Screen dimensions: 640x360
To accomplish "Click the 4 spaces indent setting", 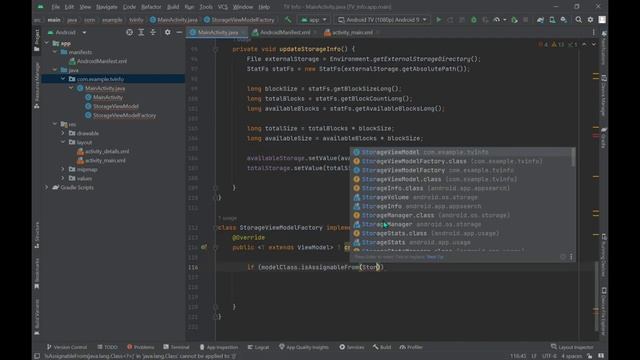I will coord(571,356).
